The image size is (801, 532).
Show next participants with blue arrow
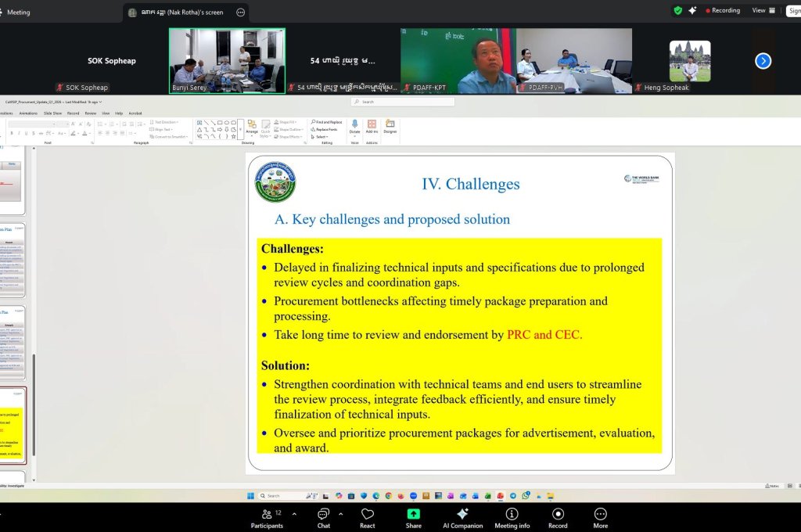tap(763, 61)
